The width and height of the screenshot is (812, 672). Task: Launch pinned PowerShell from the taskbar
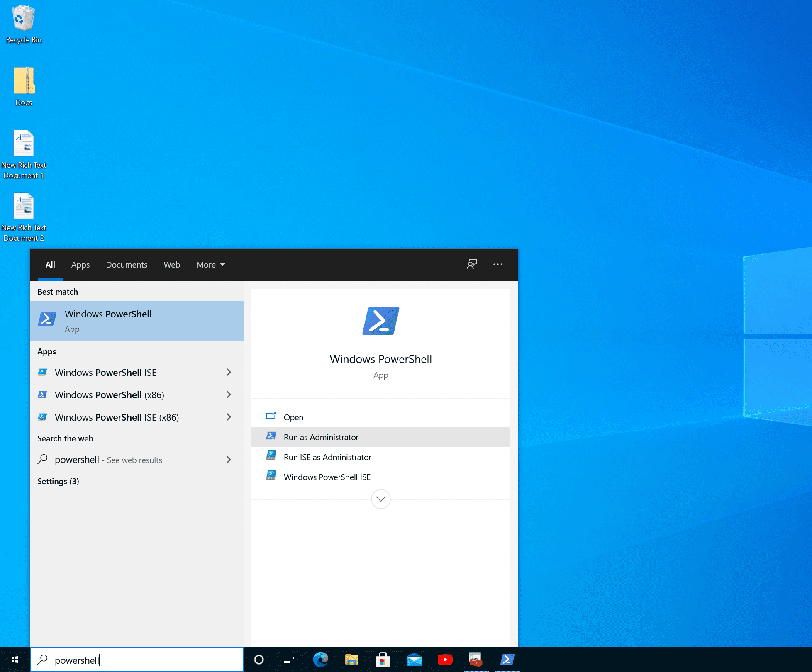click(x=507, y=660)
